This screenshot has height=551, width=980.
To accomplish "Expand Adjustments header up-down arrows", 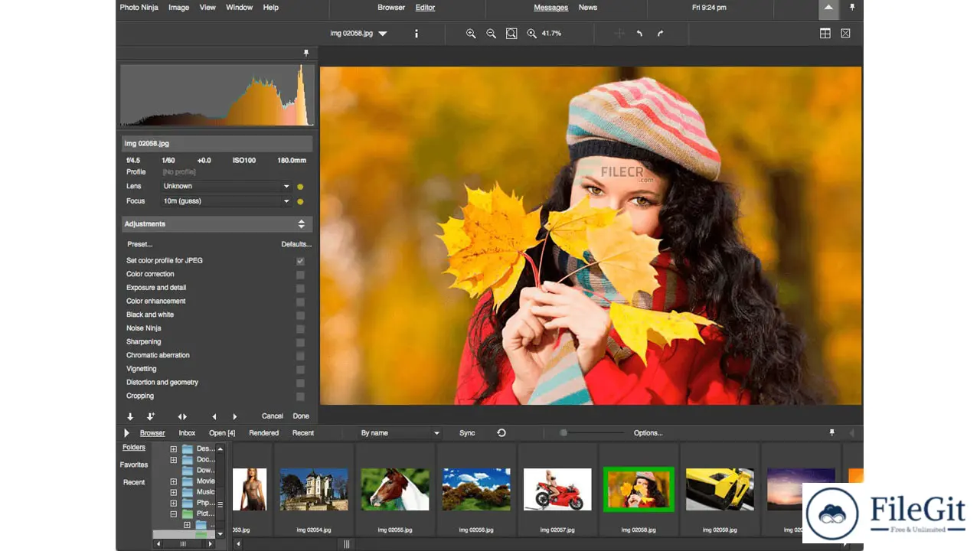I will tap(301, 224).
